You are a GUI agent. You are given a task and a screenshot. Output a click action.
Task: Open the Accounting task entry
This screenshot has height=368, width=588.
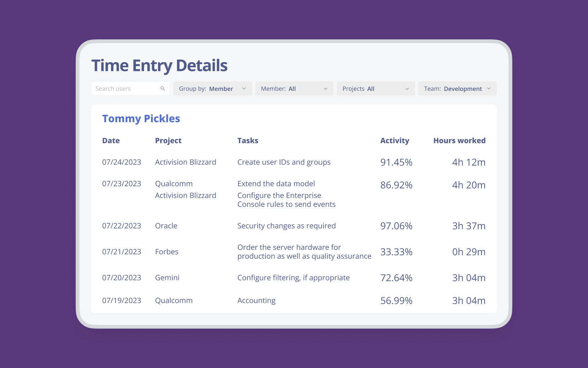tap(257, 301)
